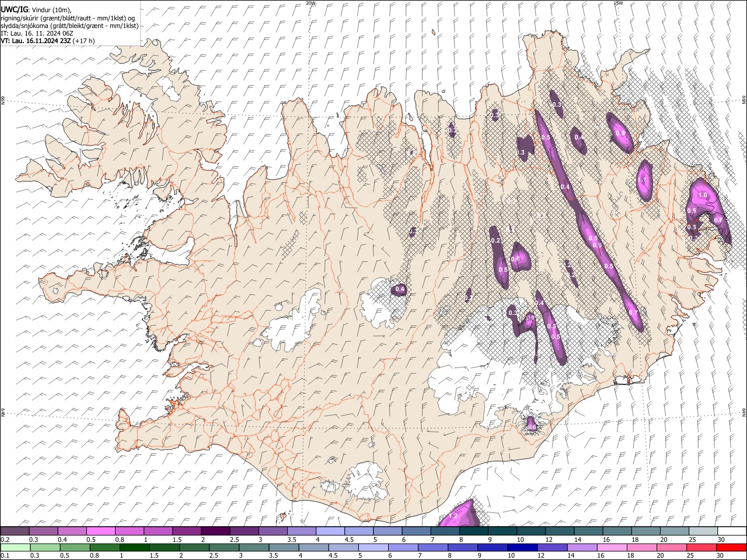
Task: Select the top legend swatch between 14 and 16
Action: [588, 531]
